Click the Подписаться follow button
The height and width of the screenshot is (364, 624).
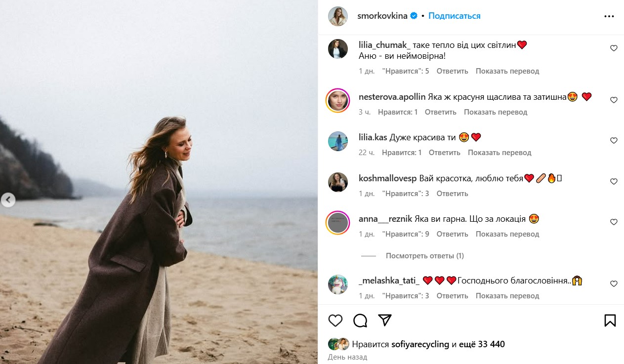click(x=454, y=16)
